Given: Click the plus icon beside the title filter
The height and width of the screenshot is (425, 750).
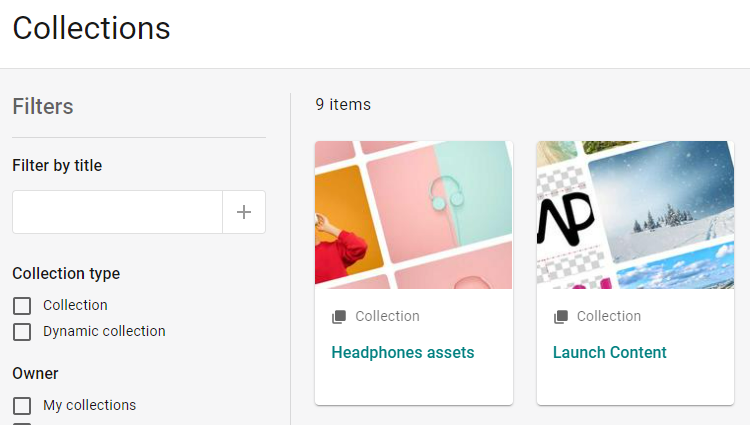Looking at the screenshot, I should click(244, 212).
